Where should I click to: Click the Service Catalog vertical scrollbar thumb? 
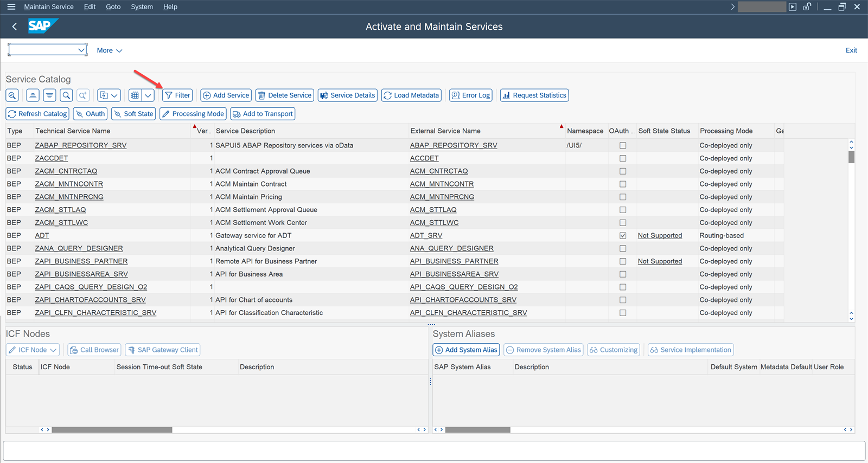click(x=851, y=157)
